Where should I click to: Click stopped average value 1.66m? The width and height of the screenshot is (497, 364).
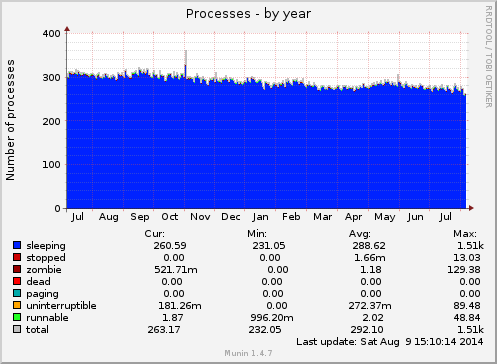(370, 258)
